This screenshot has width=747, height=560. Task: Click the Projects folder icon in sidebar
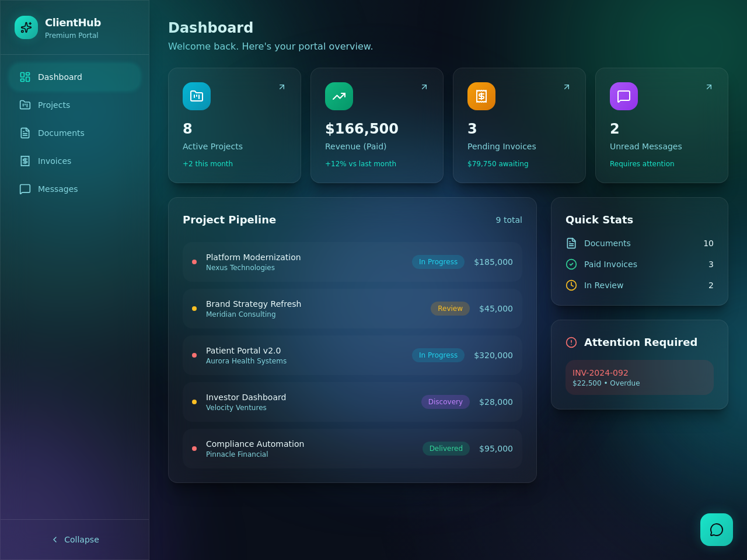tap(25, 105)
